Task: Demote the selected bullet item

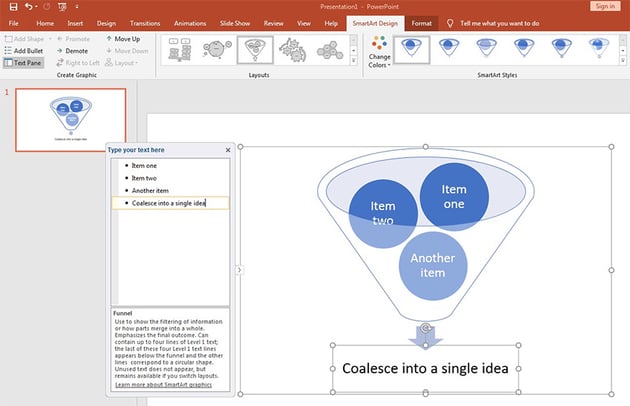Action: coord(71,50)
